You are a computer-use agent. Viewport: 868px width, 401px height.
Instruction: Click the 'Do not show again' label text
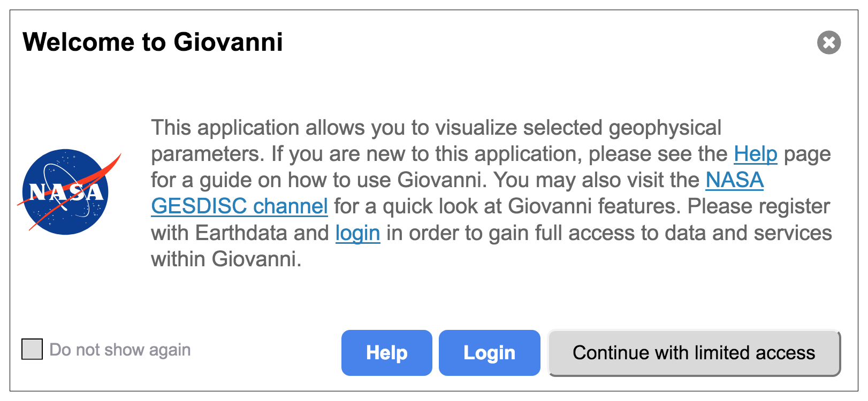tap(120, 350)
